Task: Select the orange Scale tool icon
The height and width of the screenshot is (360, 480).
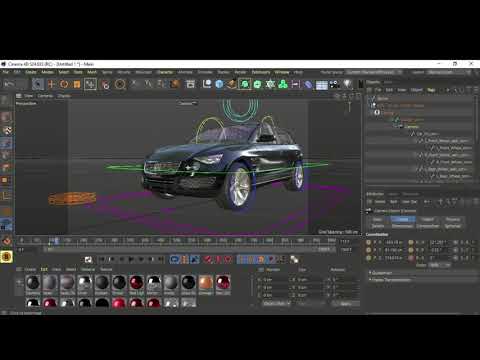Action: [x=77, y=84]
